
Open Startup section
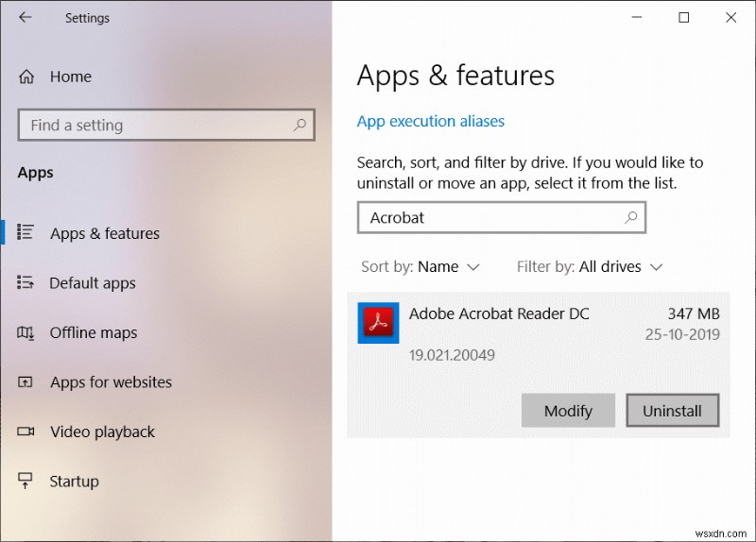[75, 482]
